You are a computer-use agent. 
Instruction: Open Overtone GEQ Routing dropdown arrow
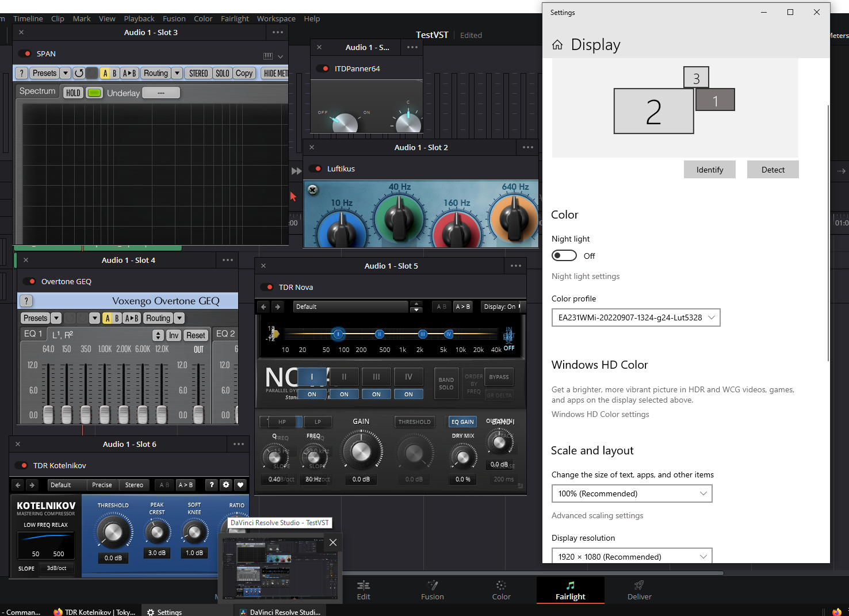pos(179,318)
